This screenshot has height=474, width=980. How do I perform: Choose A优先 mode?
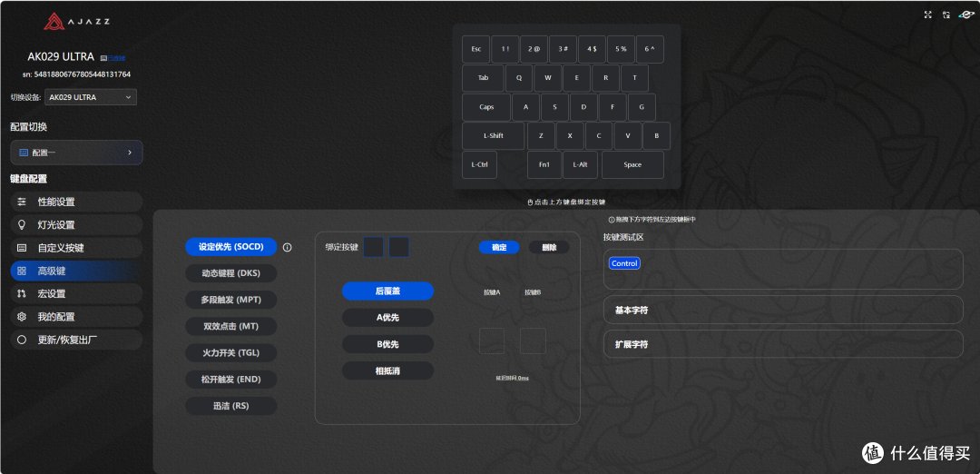pos(387,317)
